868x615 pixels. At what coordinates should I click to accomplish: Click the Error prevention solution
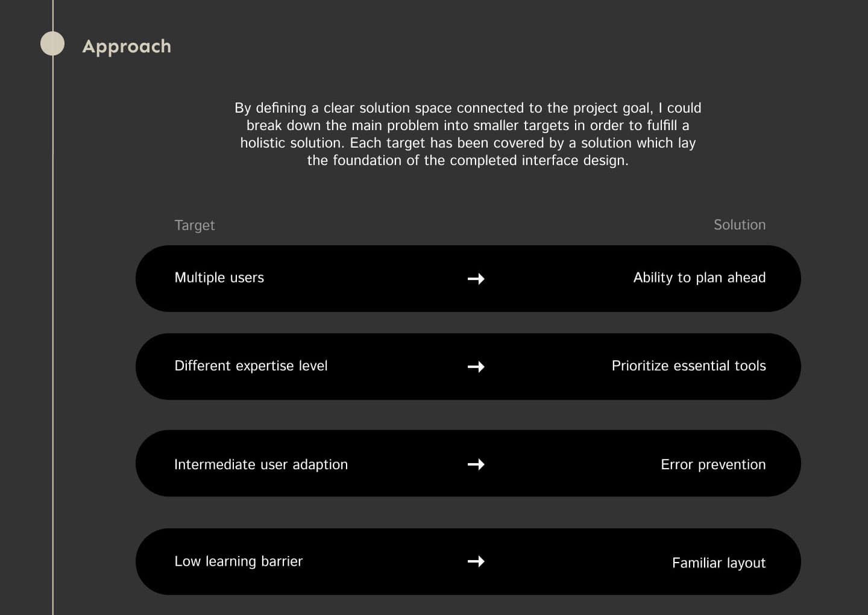point(713,464)
